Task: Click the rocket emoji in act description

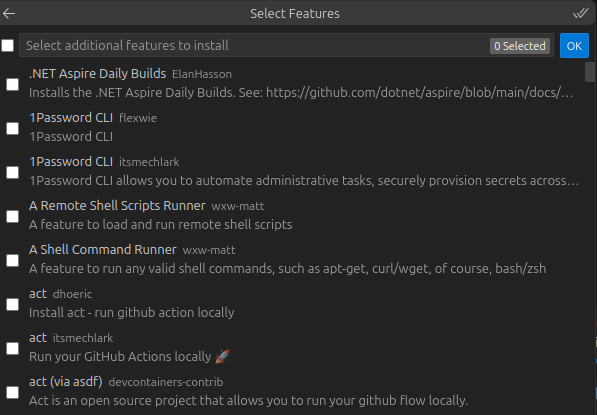Action: [x=222, y=357]
